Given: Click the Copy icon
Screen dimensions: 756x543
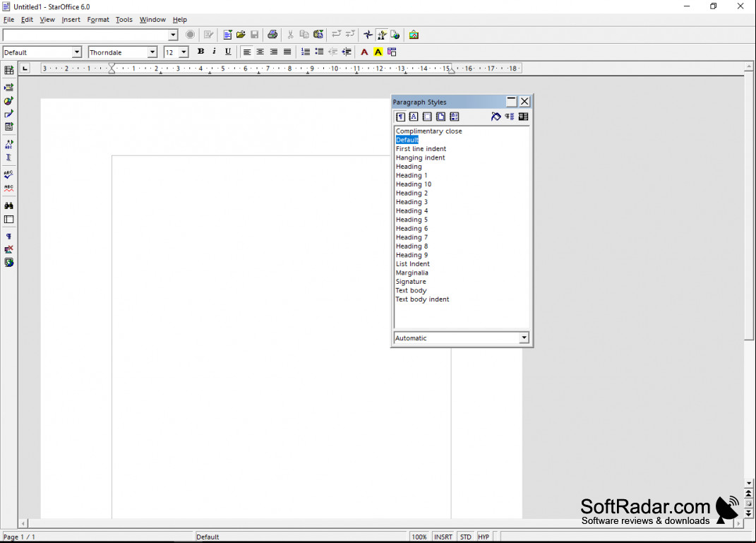Looking at the screenshot, I should [x=304, y=35].
